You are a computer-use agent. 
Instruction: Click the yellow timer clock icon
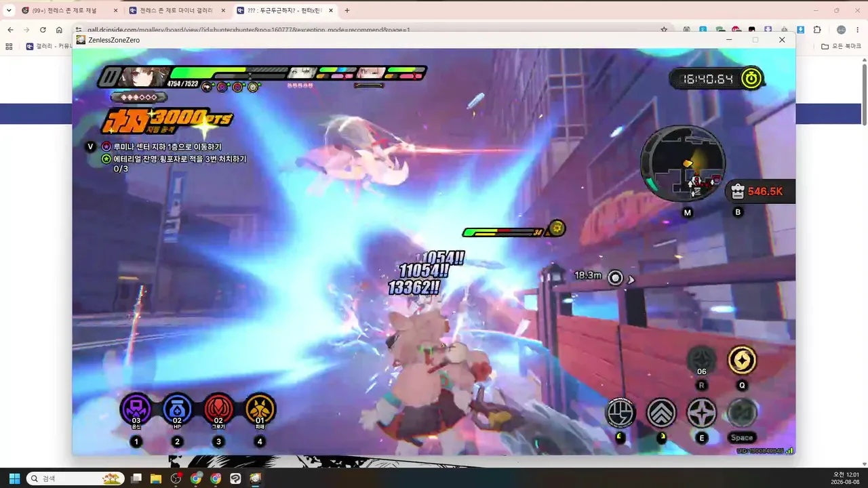coord(751,79)
